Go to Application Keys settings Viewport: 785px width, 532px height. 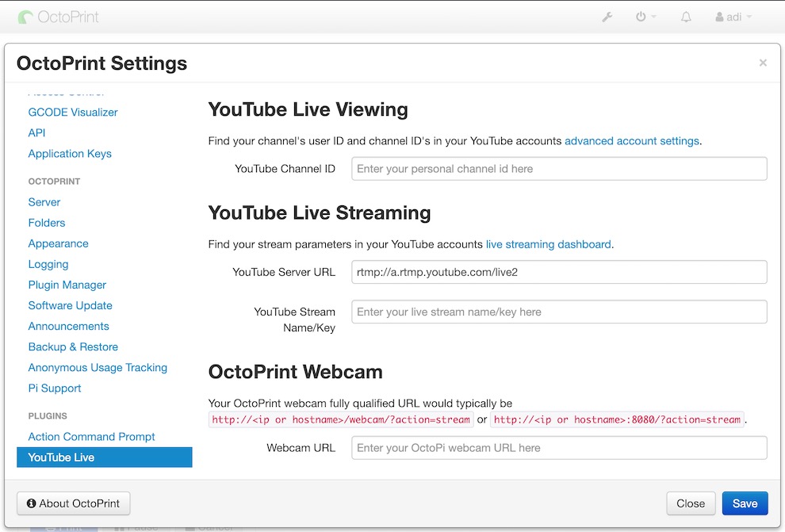tap(70, 154)
